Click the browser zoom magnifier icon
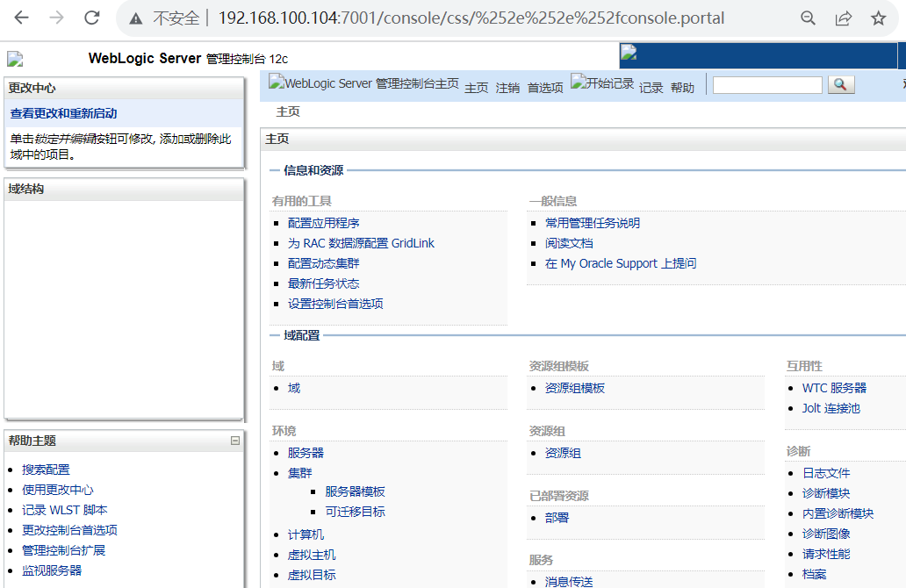Viewport: 906px width, 588px height. [x=808, y=18]
